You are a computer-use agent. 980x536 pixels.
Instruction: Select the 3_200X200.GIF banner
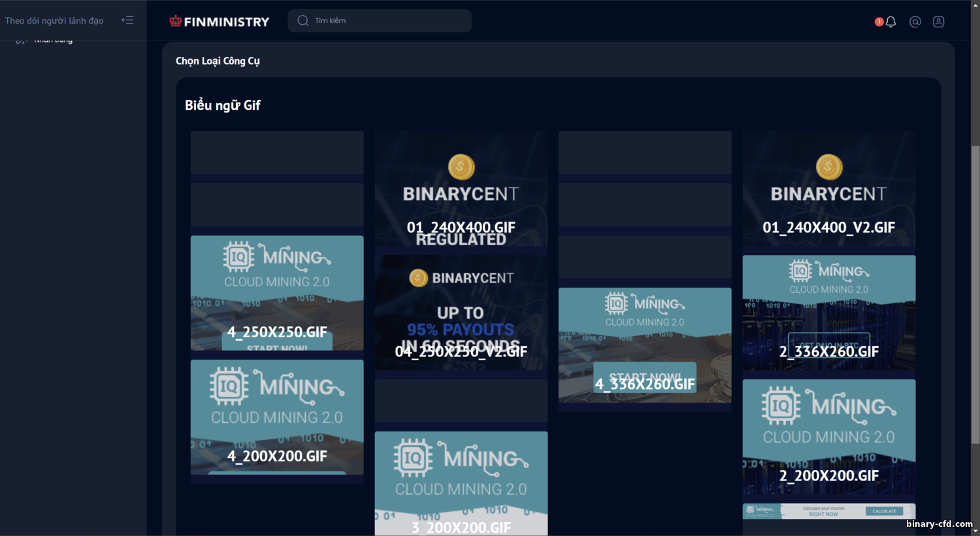[x=461, y=484]
